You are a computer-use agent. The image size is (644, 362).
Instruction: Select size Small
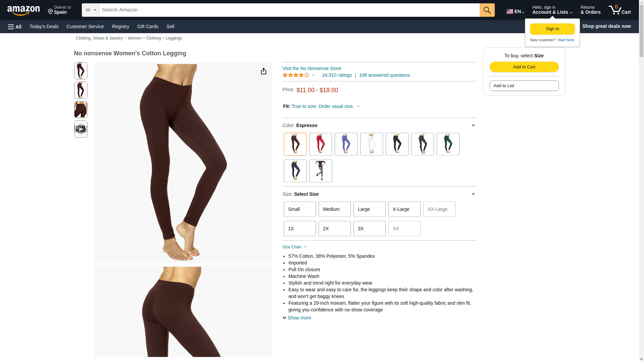pyautogui.click(x=300, y=209)
